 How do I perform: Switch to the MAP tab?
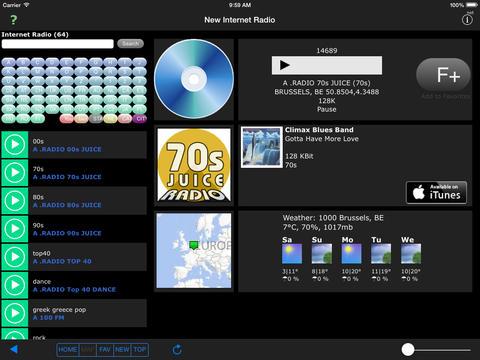coord(88,350)
